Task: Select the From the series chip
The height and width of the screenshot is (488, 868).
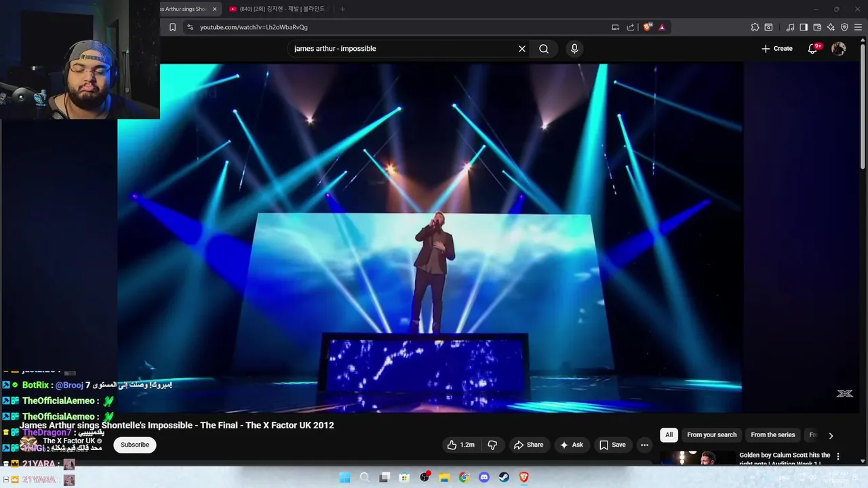Action: (772, 435)
